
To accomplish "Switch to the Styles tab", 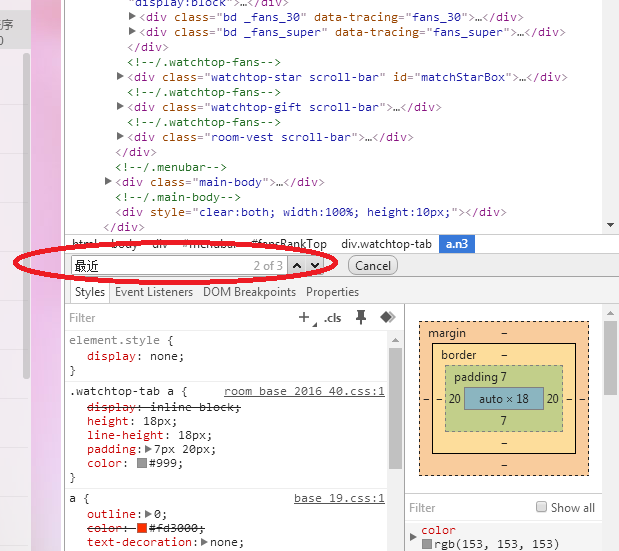I will [x=90, y=292].
